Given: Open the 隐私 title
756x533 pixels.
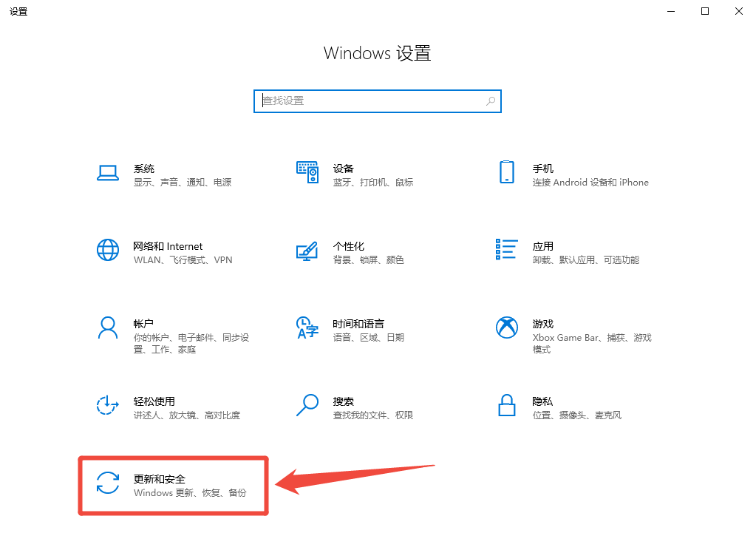Looking at the screenshot, I should [542, 401].
